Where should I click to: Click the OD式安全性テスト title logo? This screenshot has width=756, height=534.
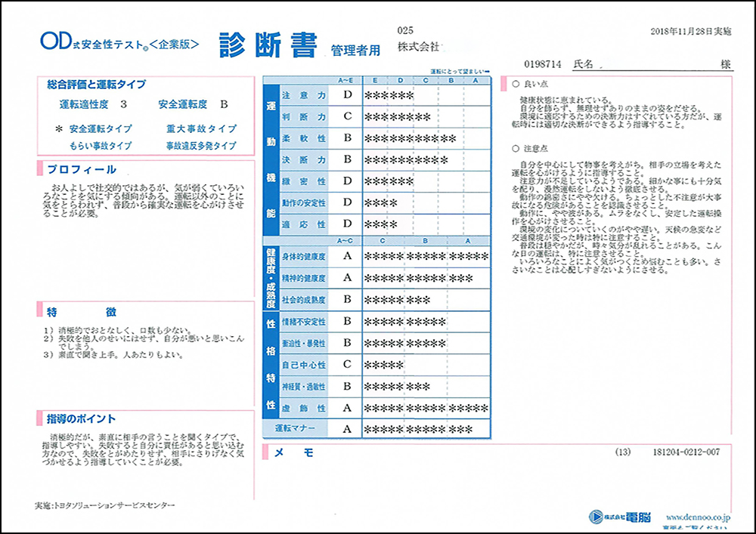pos(119,42)
